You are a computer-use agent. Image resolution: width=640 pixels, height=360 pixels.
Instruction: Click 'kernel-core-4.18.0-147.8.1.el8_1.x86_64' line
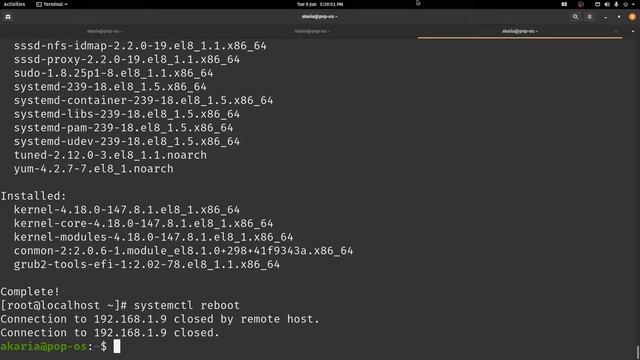[144, 223]
